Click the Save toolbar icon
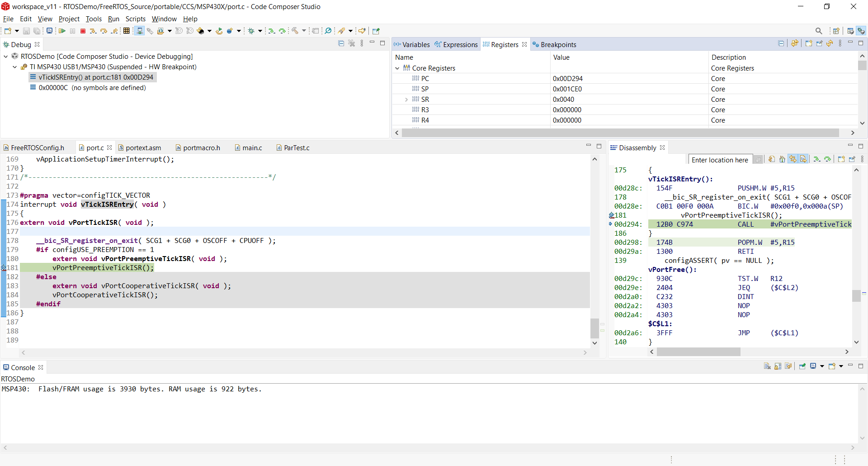 coord(26,31)
